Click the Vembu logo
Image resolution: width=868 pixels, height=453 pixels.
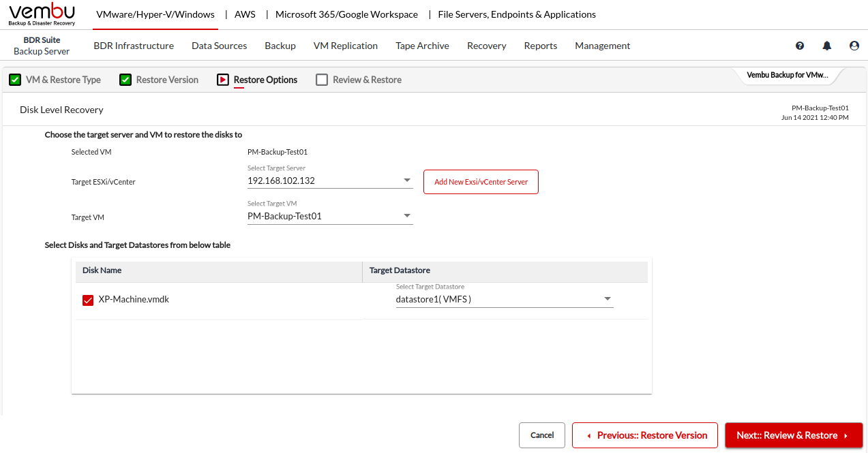pyautogui.click(x=42, y=14)
